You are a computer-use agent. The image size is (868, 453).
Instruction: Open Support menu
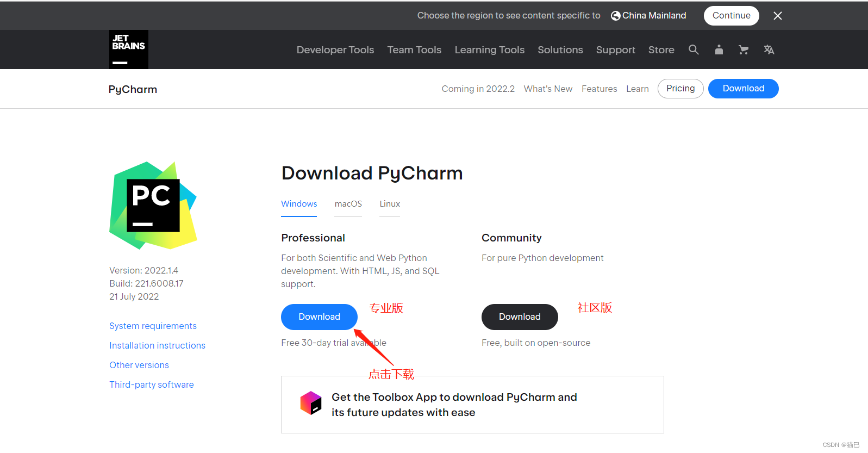click(616, 49)
